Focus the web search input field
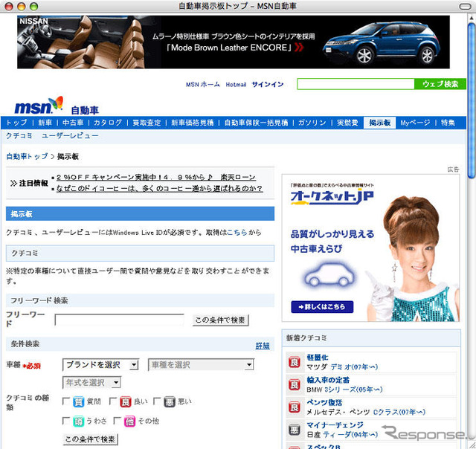Viewport: 476px width, 449px height. point(356,84)
